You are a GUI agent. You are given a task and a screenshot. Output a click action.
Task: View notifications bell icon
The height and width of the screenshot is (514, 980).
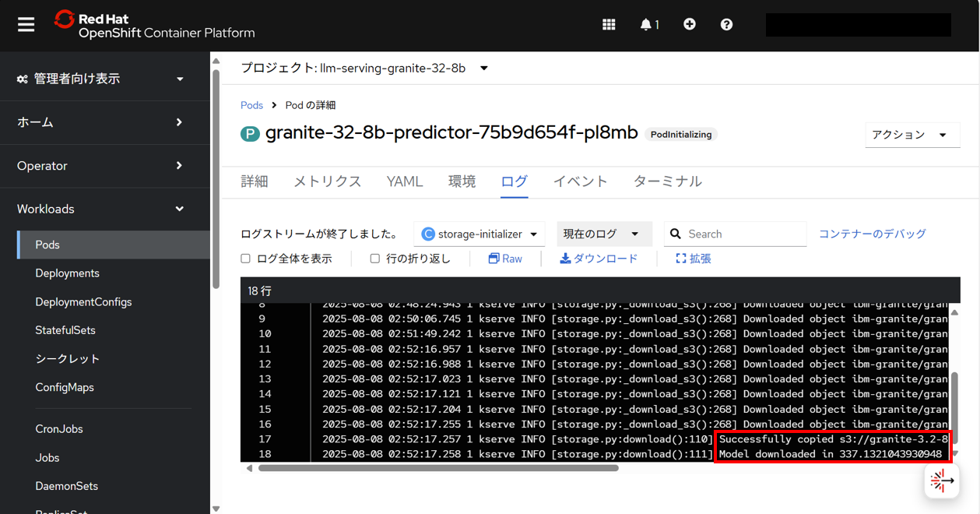645,25
